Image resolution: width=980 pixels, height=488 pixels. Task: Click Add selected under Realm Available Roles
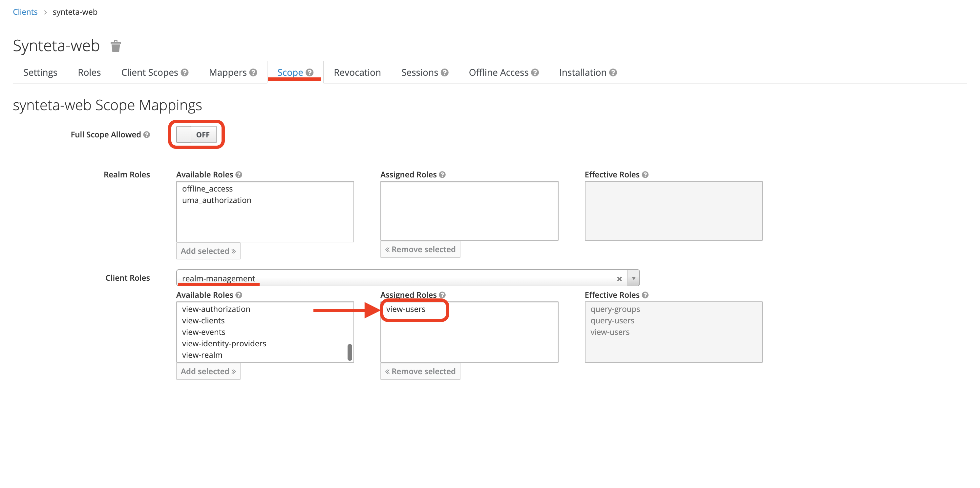tap(208, 251)
